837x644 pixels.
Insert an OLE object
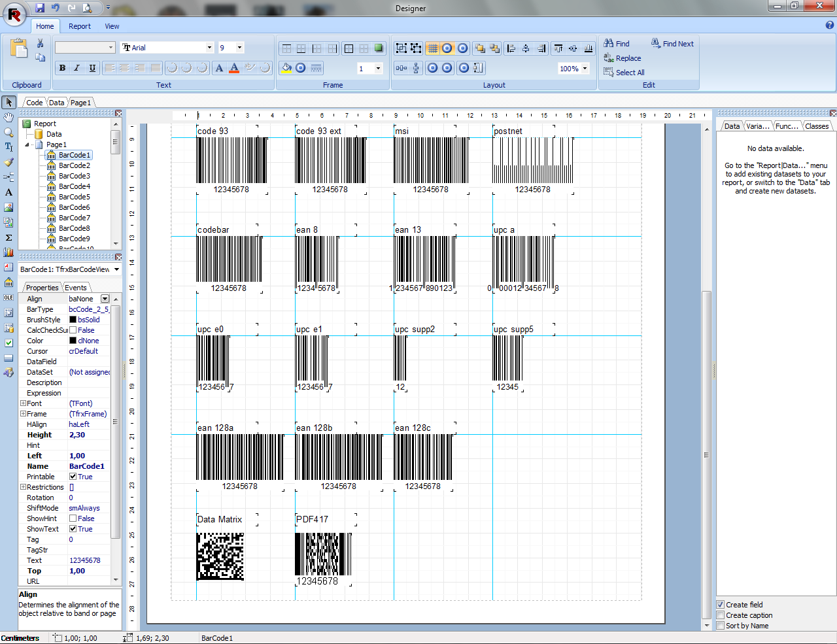pyautogui.click(x=9, y=297)
